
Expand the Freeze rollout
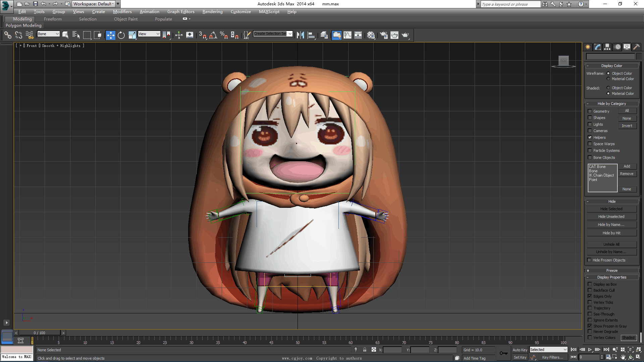tap(611, 270)
